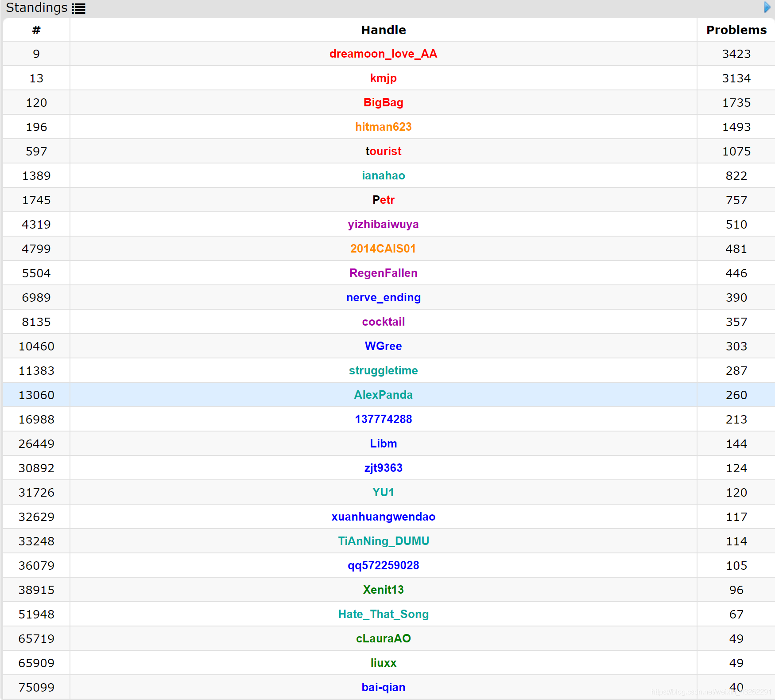Viewport: 775px width, 700px height.
Task: Open 137774288 handle link
Action: click(383, 419)
